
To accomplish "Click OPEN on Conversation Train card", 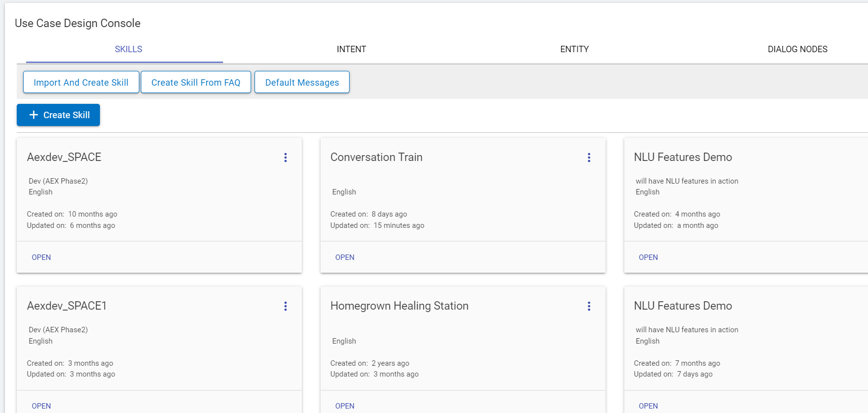I will pyautogui.click(x=345, y=257).
